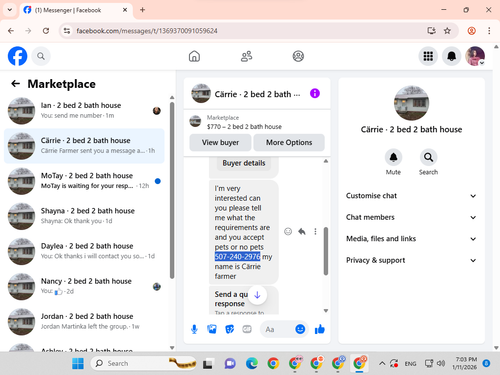Open tab list dropdown arrow in Chrome

(x=10, y=10)
